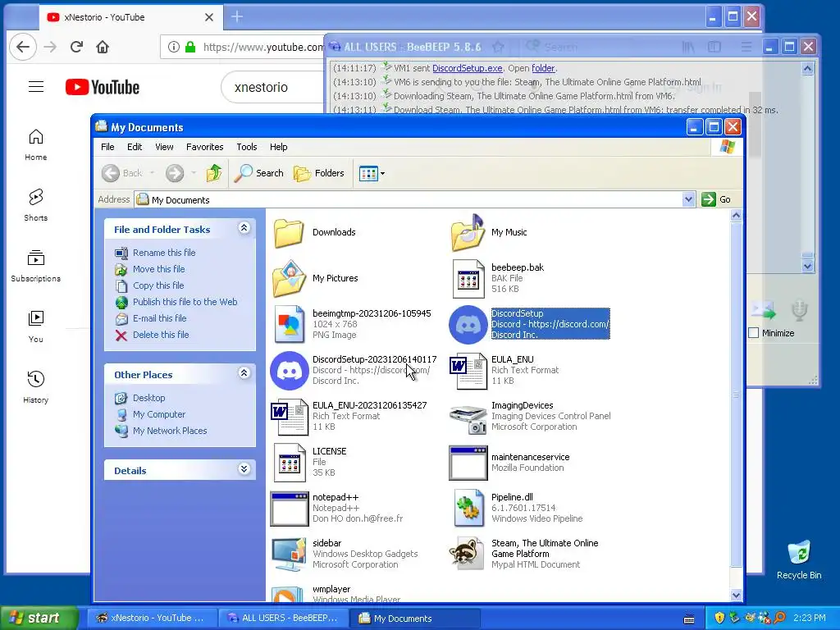This screenshot has height=630, width=840.
Task: Click the folder link in BeeBEEP chat
Action: (543, 68)
